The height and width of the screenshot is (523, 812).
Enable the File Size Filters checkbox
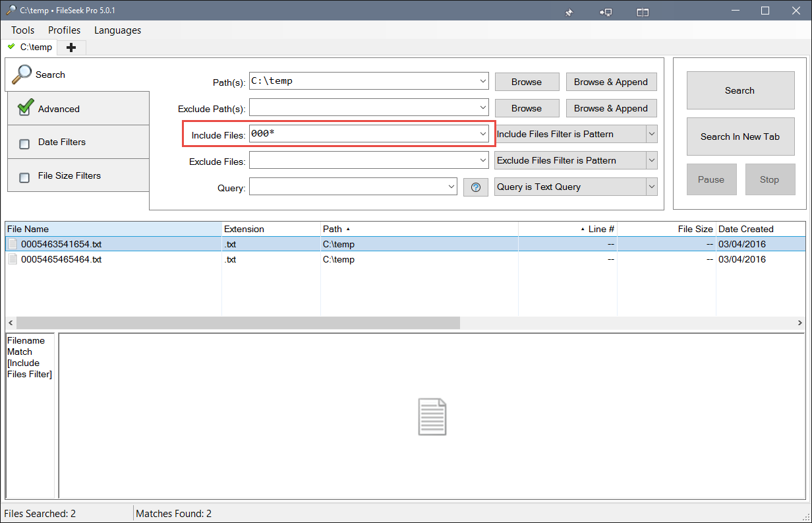(x=24, y=177)
